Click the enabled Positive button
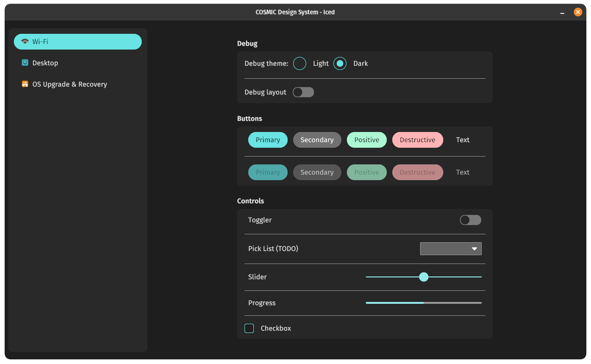The height and width of the screenshot is (364, 591). (367, 140)
